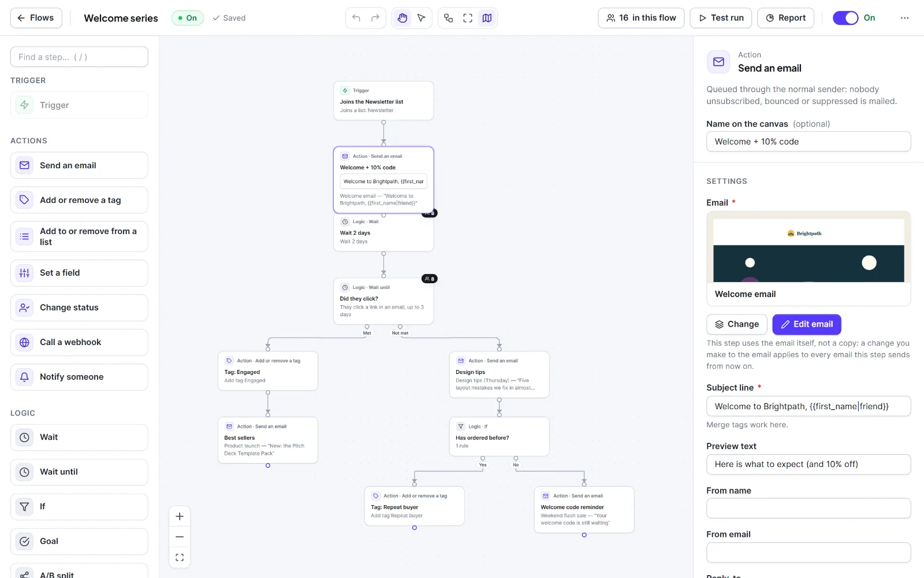This screenshot has width=924, height=578.
Task: Add a Wait until logic step
Action: coord(79,472)
